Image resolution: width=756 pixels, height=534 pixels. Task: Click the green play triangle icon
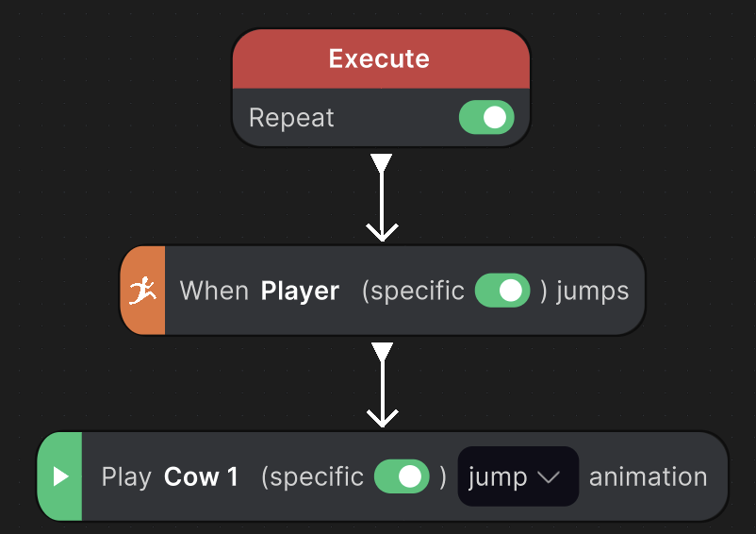pos(60,476)
